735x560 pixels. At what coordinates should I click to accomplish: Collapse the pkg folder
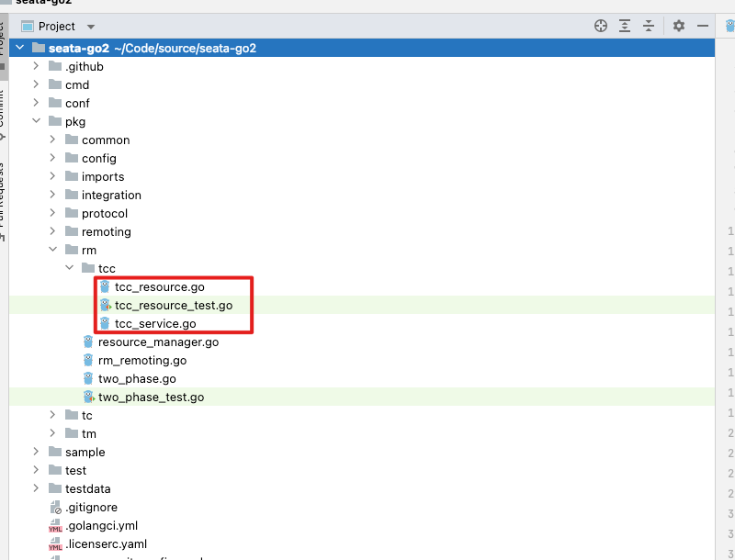pos(36,121)
